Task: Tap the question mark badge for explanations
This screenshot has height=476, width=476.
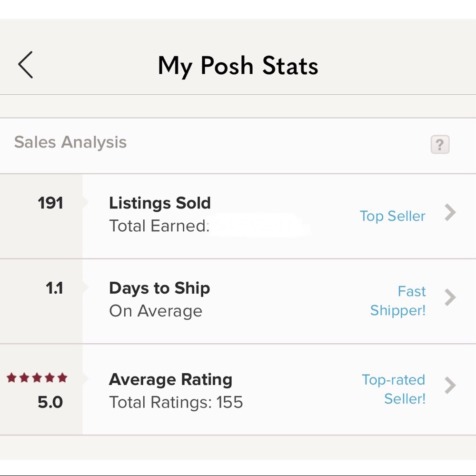Action: 439,144
